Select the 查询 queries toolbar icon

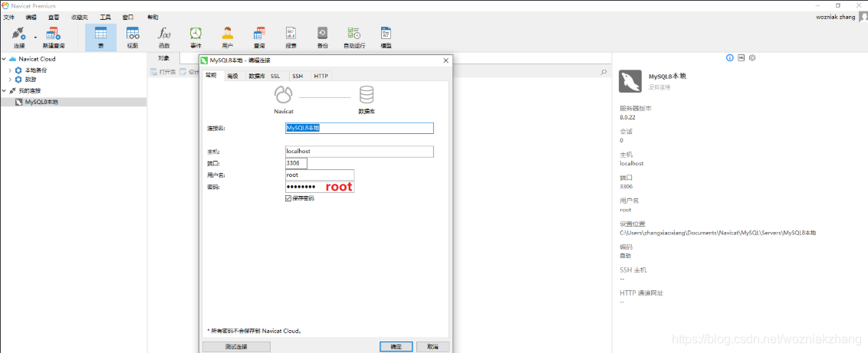[259, 37]
